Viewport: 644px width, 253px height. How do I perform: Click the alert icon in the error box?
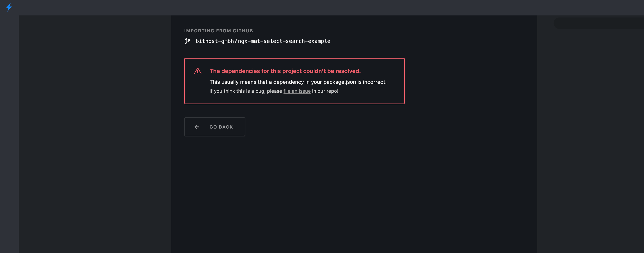(x=198, y=71)
